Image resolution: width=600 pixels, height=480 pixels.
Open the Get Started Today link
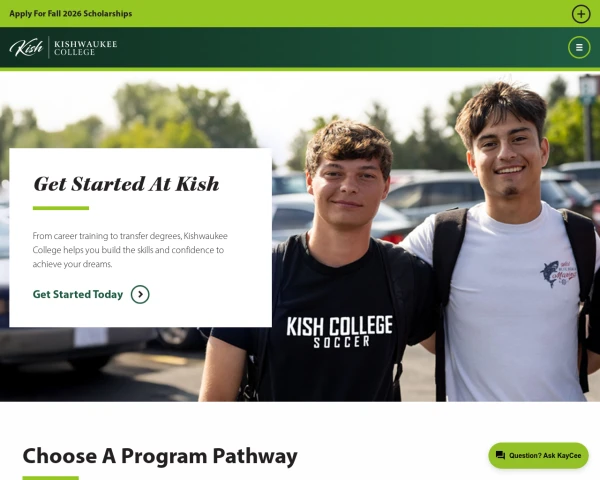click(x=78, y=294)
